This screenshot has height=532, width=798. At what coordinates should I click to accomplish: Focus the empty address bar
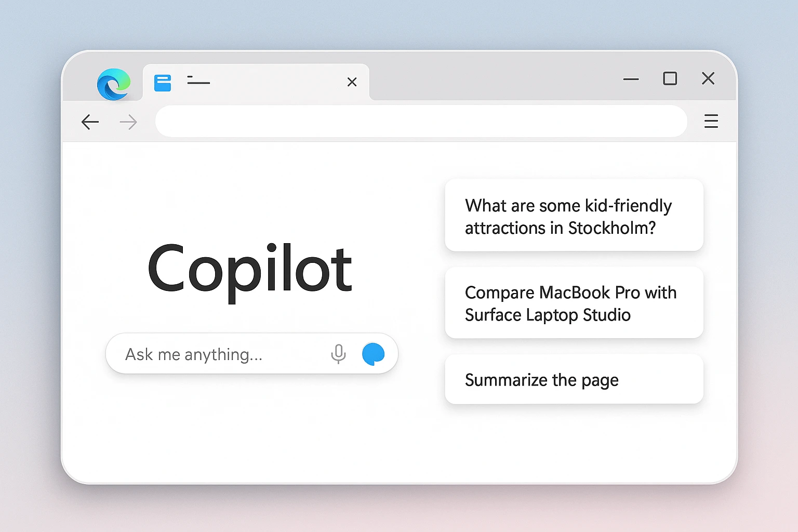[x=421, y=122]
